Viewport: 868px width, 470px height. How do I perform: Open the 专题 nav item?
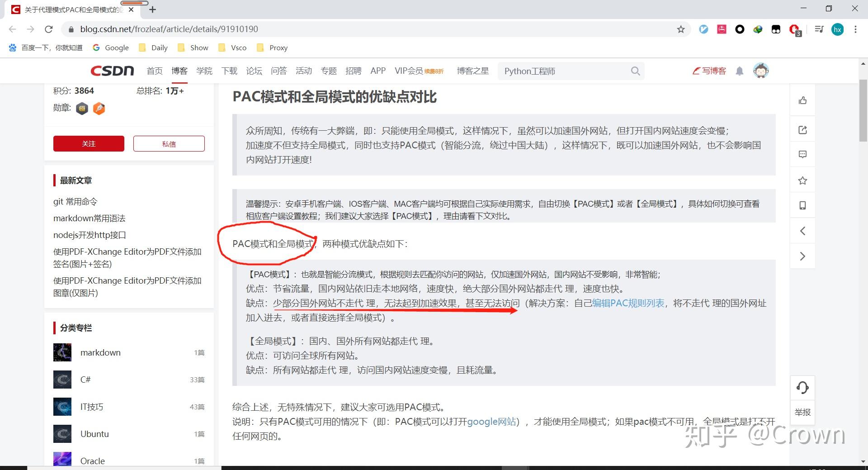tap(329, 71)
